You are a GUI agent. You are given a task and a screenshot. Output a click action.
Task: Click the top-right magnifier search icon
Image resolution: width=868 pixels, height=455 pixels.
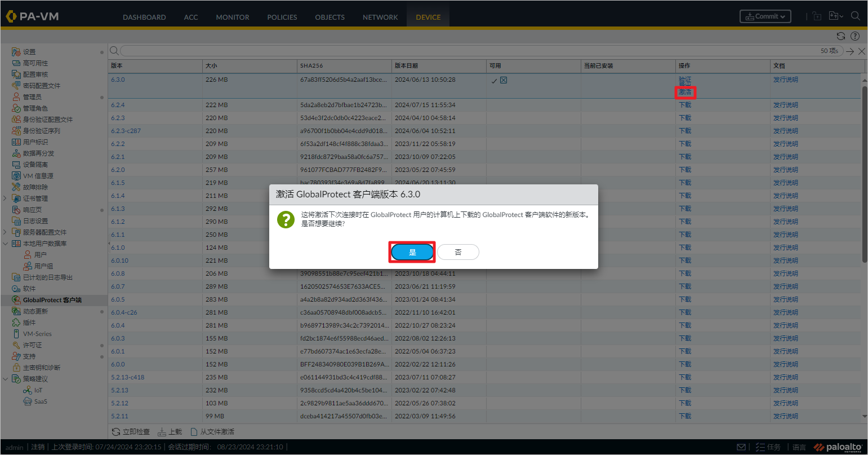coord(856,16)
